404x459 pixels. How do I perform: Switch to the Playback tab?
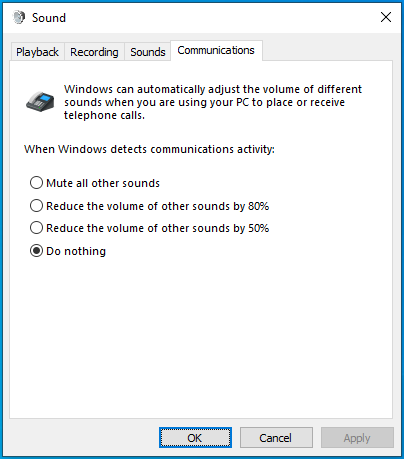click(37, 52)
